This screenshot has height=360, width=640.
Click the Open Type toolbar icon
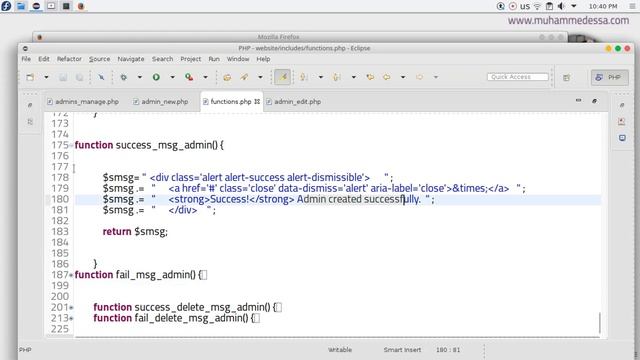[x=227, y=77]
